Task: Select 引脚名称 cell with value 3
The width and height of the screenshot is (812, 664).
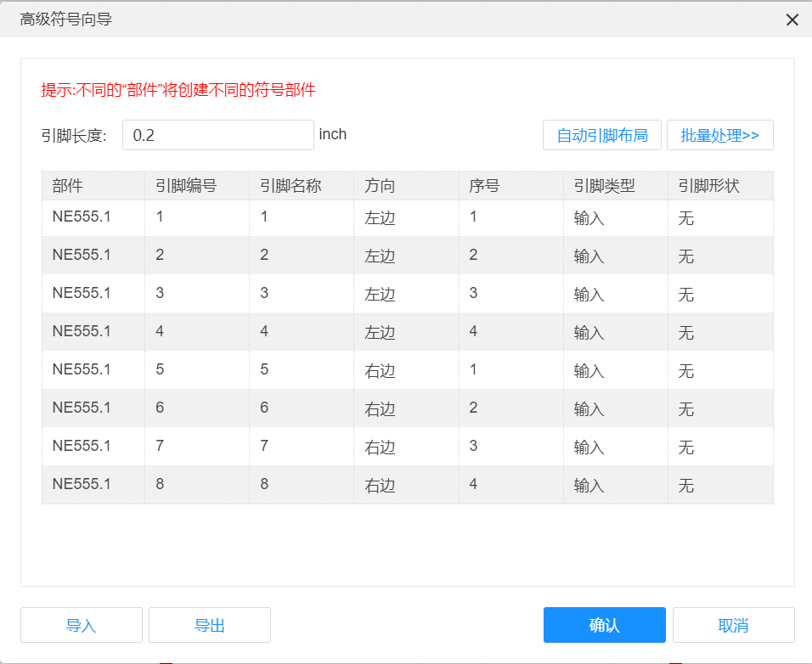Action: coord(302,294)
